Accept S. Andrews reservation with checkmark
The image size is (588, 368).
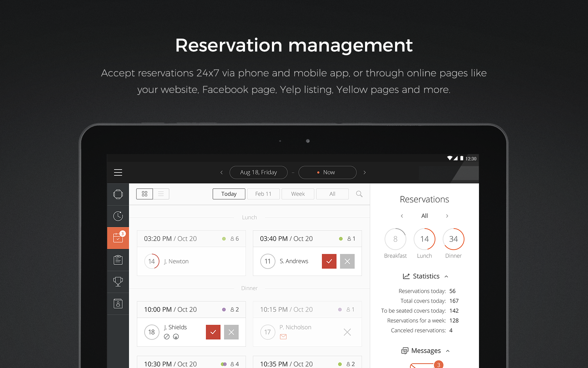pyautogui.click(x=329, y=261)
